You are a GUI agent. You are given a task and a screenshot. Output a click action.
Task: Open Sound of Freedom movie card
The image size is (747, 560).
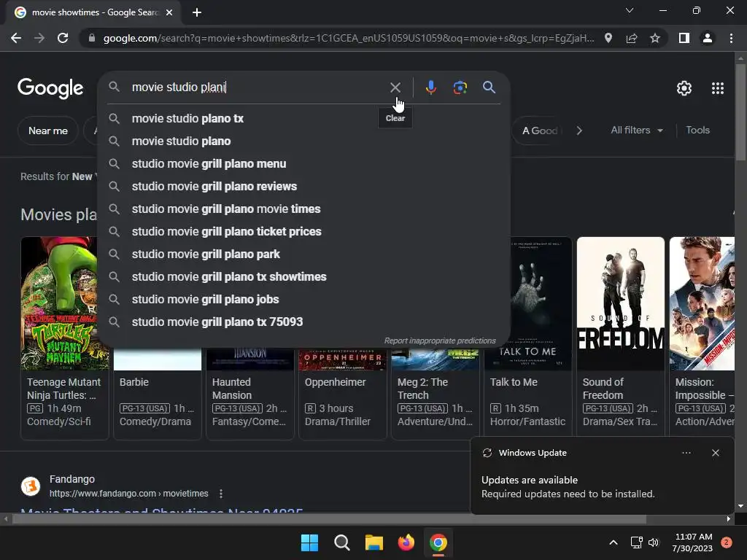point(620,337)
